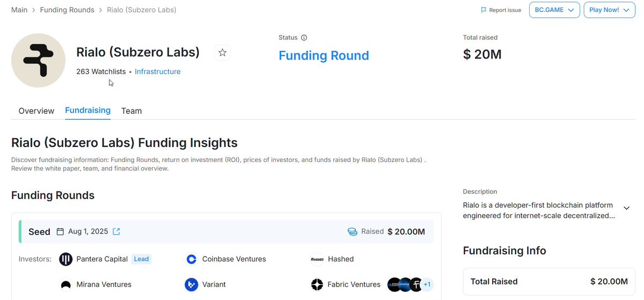Go to Main breadcrumb link

point(19,10)
